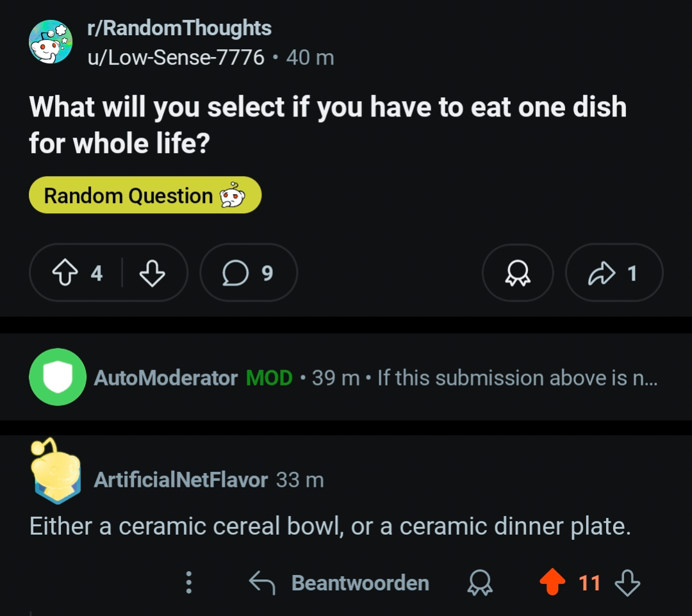Share the post using arrow icon
692x616 pixels.
point(613,273)
